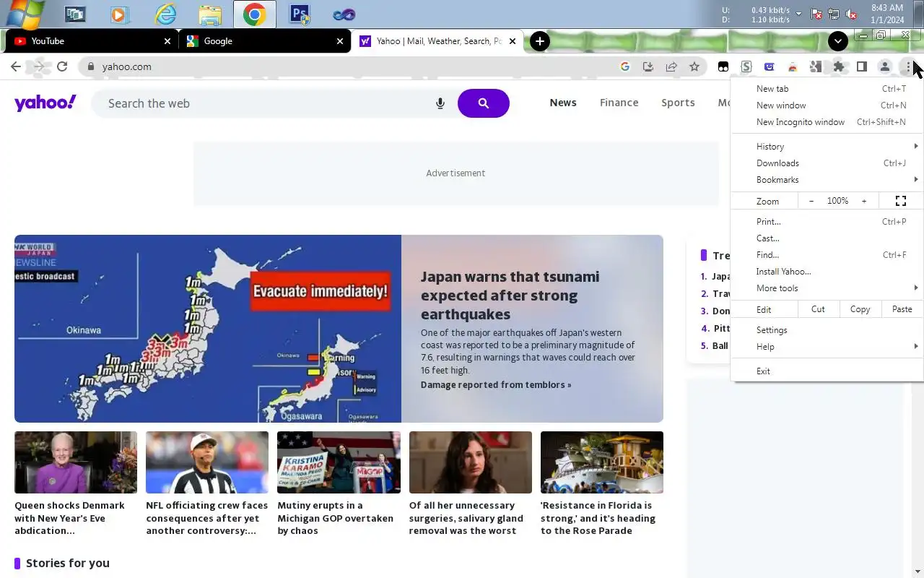924x578 pixels.
Task: Open the Finance navigation link
Action: coord(619,103)
